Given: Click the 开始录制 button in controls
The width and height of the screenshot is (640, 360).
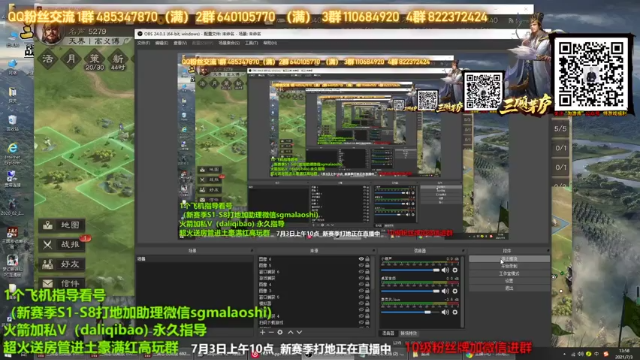Looking at the screenshot, I should click(509, 266).
